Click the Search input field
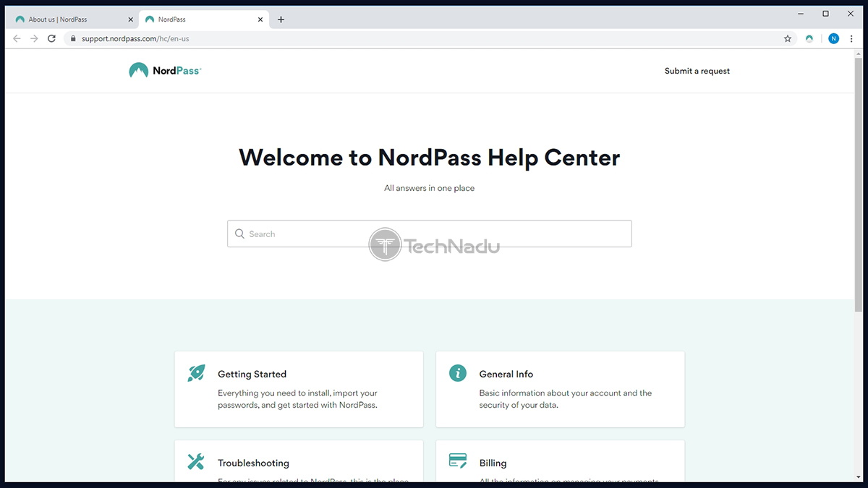The width and height of the screenshot is (868, 488). [430, 234]
